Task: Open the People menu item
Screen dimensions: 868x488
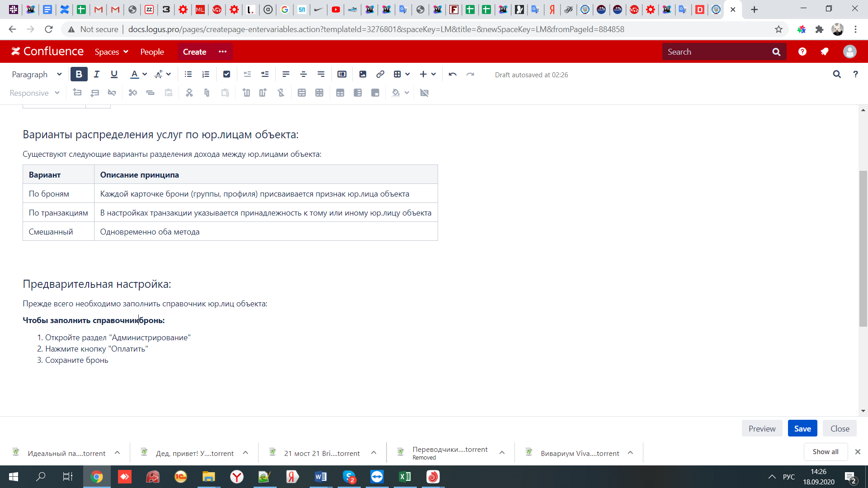Action: coord(152,52)
